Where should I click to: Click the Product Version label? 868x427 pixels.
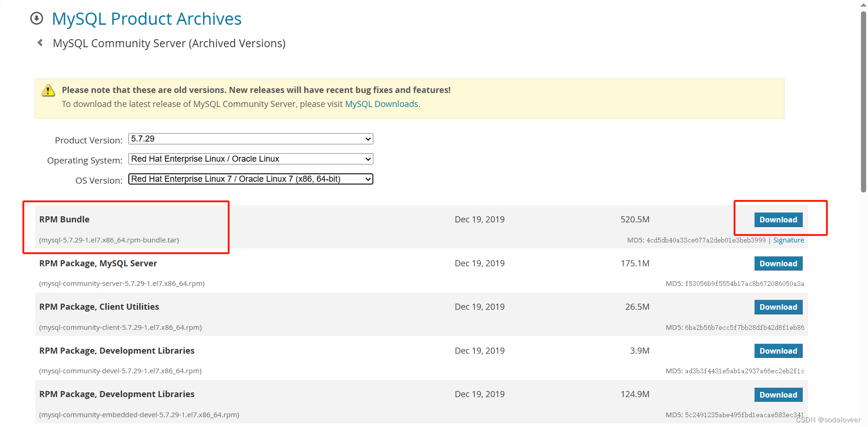click(x=89, y=140)
